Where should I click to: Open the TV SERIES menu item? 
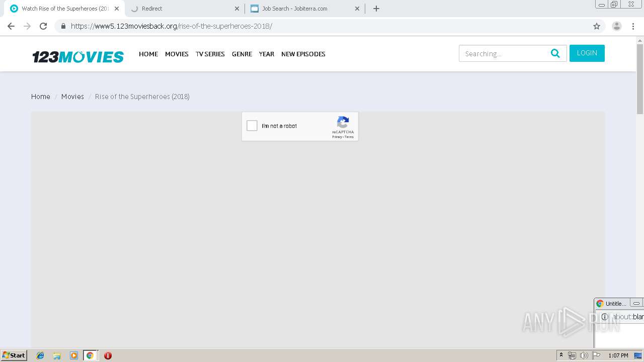coord(210,54)
